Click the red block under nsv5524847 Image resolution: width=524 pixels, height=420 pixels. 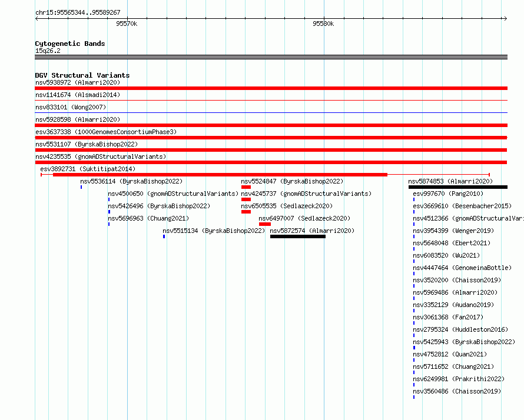pos(246,187)
